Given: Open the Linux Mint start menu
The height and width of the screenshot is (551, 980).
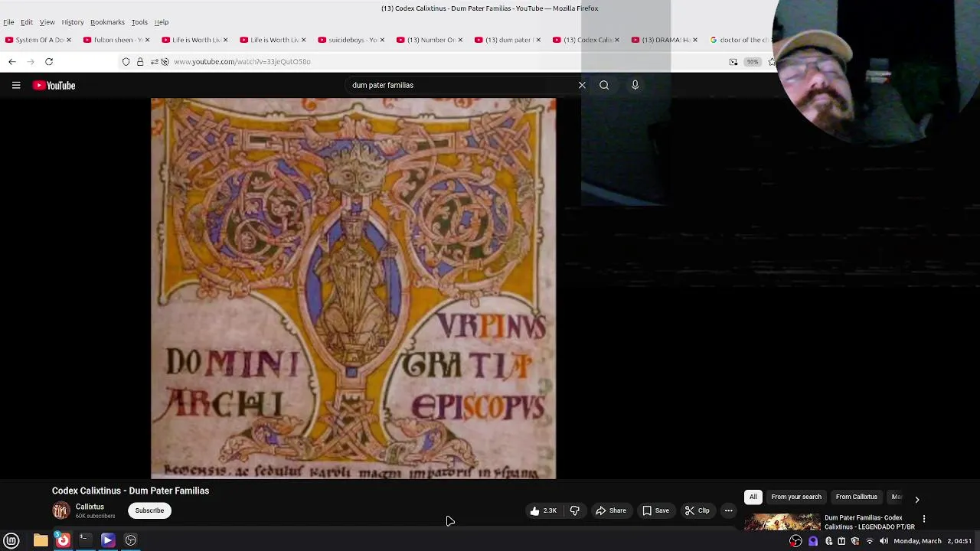Looking at the screenshot, I should pos(11,540).
